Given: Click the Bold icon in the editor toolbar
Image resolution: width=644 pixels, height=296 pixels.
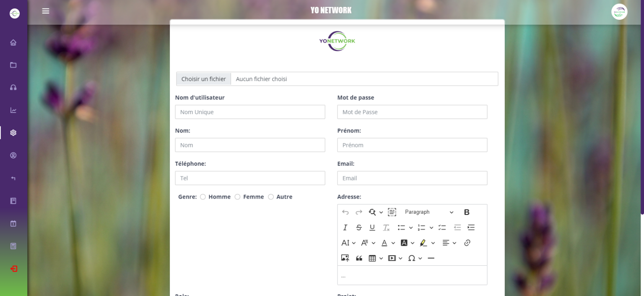Looking at the screenshot, I should pos(467,212).
